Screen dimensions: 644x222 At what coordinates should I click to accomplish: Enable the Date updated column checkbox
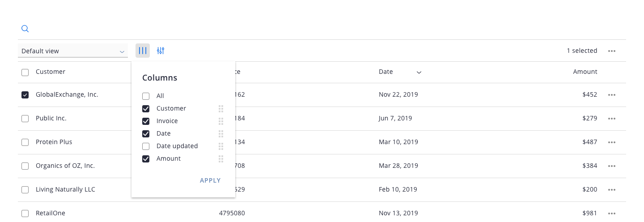click(x=146, y=146)
